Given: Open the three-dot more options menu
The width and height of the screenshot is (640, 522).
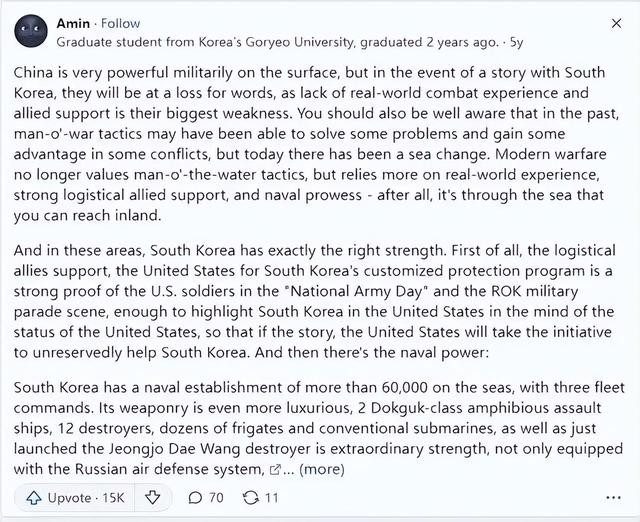Looking at the screenshot, I should [613, 498].
